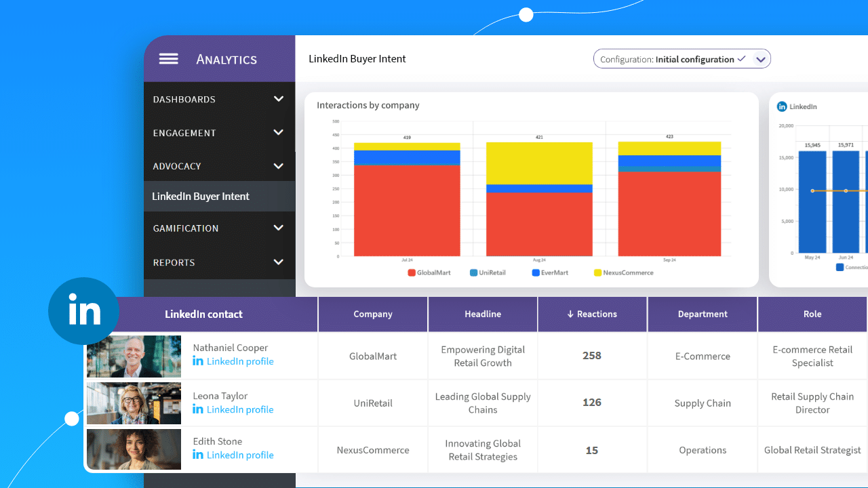This screenshot has height=488, width=868.
Task: Open the hamburger menu beside Analytics
Action: 168,59
